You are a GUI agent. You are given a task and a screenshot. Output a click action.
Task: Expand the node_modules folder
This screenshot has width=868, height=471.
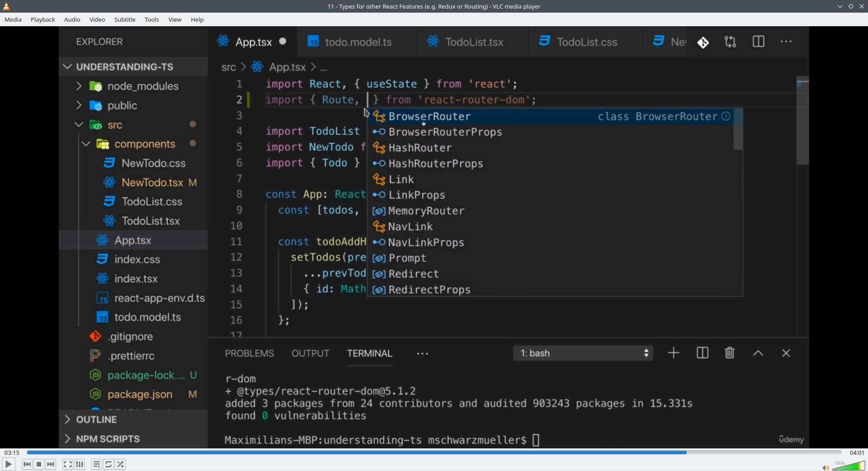pos(133,86)
